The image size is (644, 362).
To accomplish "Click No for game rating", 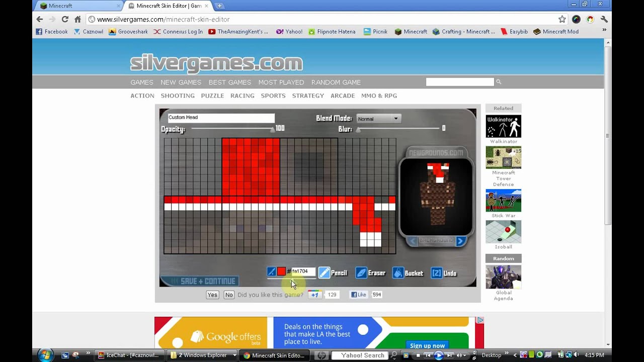I will pos(229,295).
